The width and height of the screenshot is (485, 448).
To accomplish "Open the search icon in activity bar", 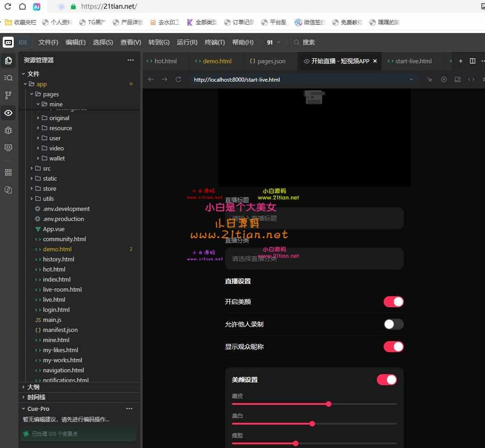I will coord(8,77).
